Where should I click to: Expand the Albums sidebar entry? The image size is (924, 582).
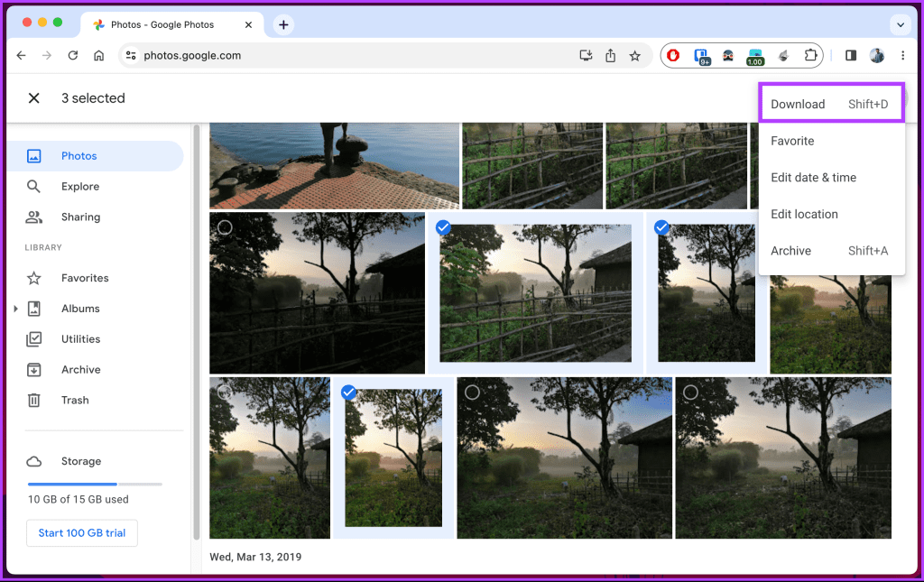[15, 308]
